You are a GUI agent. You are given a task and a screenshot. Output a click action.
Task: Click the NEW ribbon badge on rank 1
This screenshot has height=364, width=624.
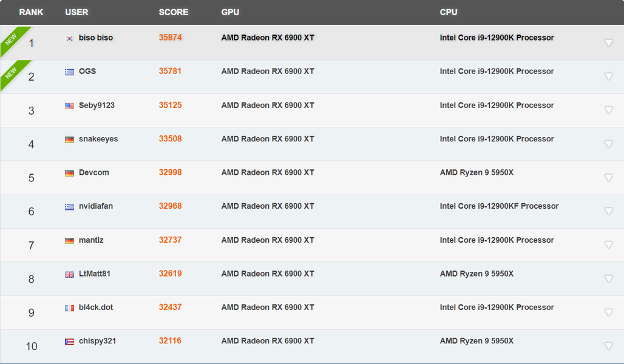pos(12,40)
